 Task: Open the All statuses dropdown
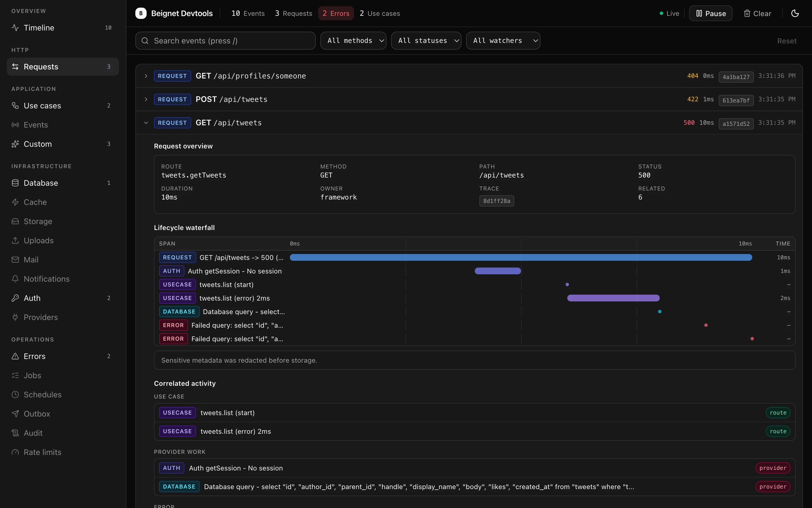point(426,41)
